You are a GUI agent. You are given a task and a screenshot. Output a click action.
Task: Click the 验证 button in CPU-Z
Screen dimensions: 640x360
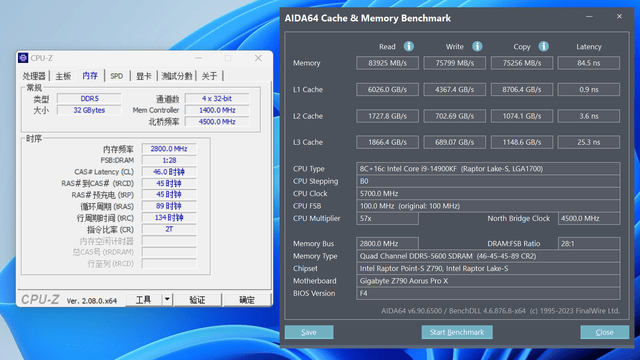(x=197, y=300)
